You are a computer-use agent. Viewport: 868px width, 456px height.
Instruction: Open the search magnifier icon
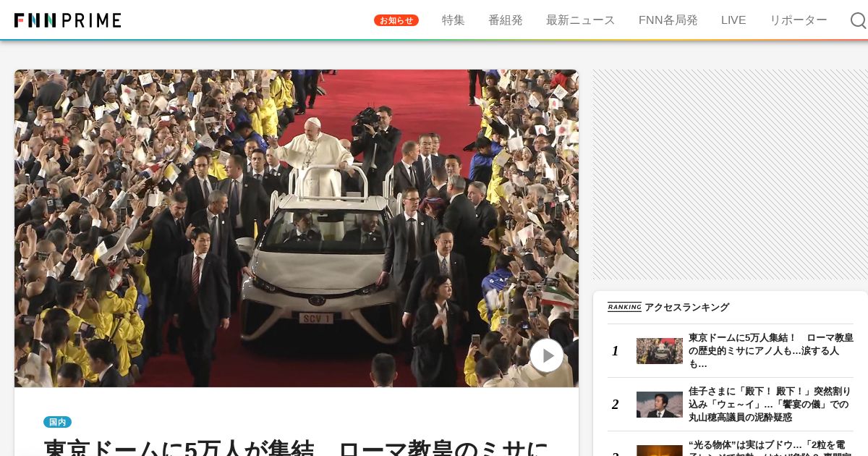[x=858, y=20]
